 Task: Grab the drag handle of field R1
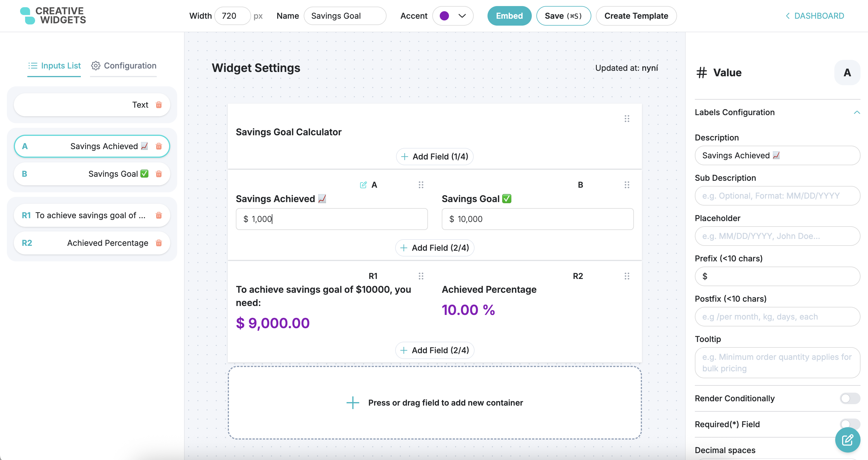point(421,276)
